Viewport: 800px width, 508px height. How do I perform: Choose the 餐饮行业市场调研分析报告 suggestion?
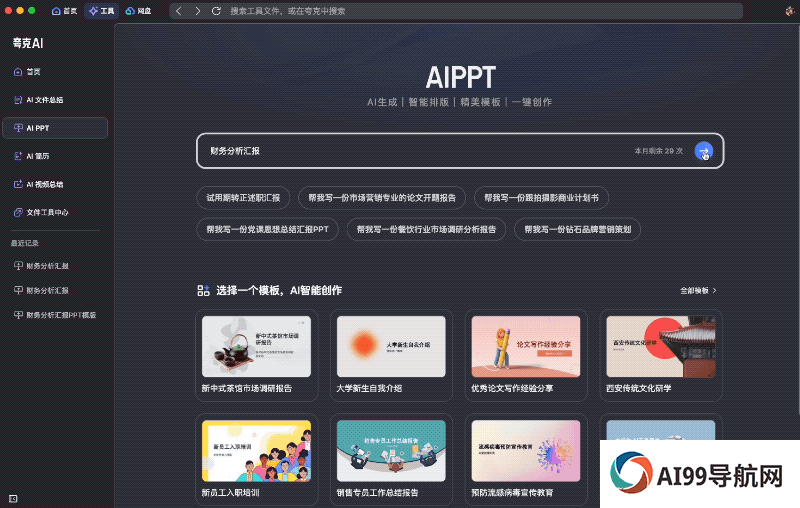(427, 230)
